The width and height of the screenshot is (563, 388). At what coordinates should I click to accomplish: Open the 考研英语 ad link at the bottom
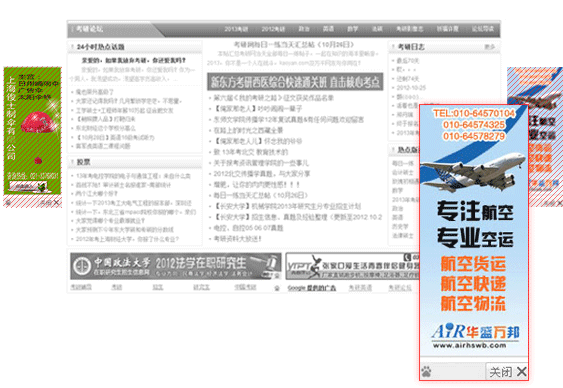(360, 288)
